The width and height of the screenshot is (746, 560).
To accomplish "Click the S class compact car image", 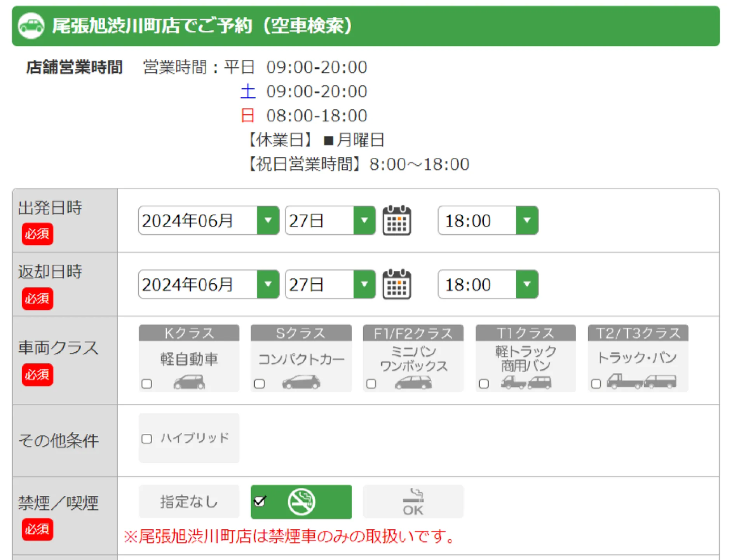I will 301,382.
